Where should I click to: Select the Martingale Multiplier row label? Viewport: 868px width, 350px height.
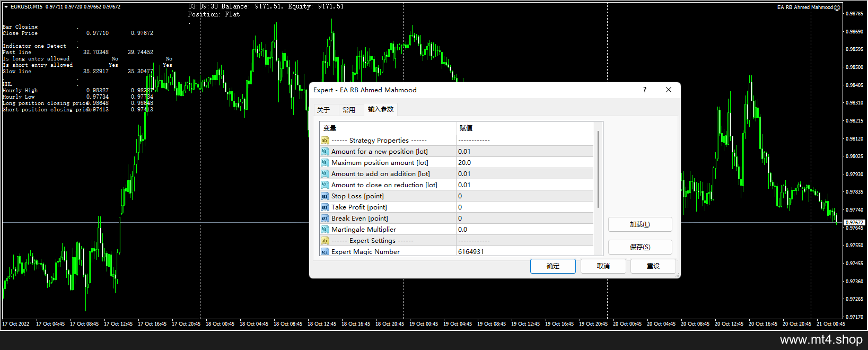click(x=364, y=230)
